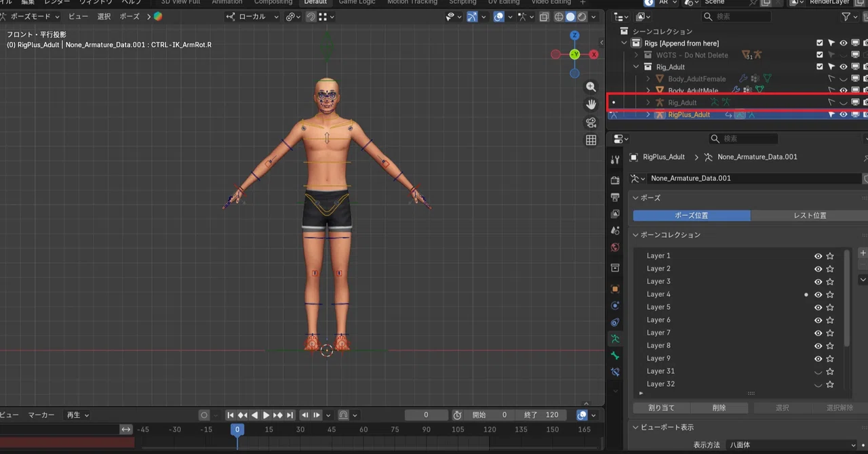Click the 割り当て button
868x454 pixels.
coord(661,408)
